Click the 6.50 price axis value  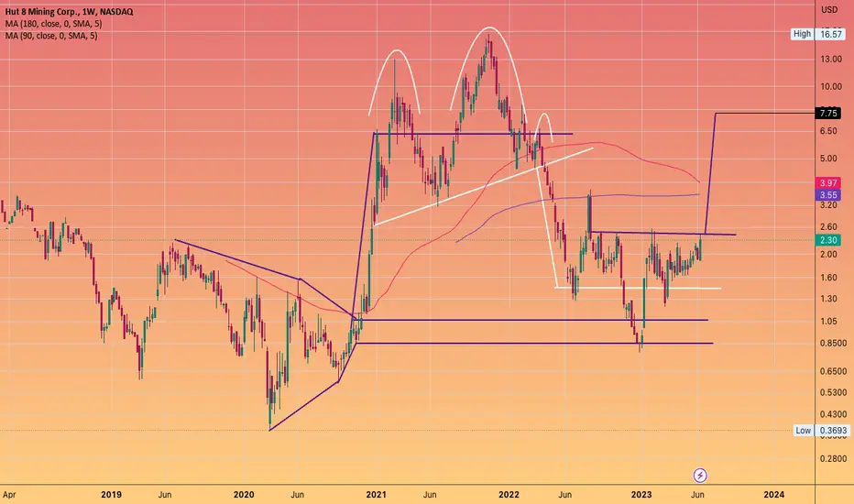(828, 131)
